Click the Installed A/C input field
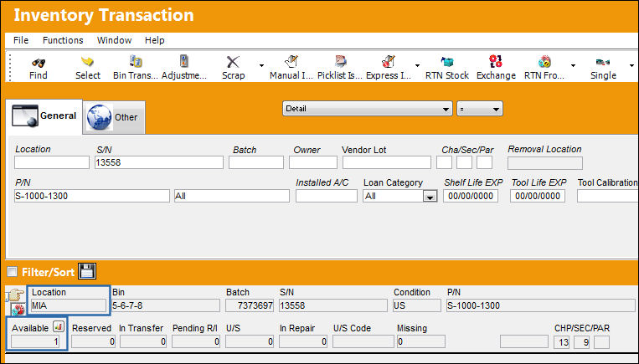 coord(327,196)
